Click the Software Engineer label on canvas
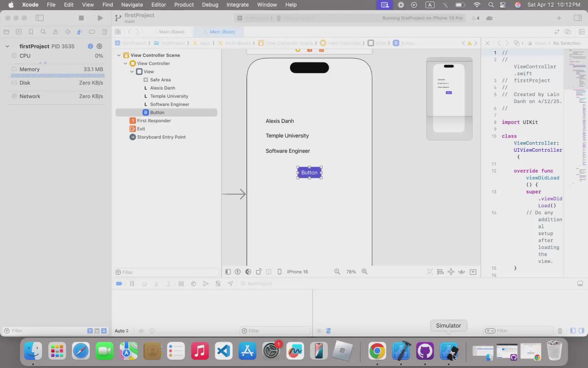 click(x=288, y=151)
